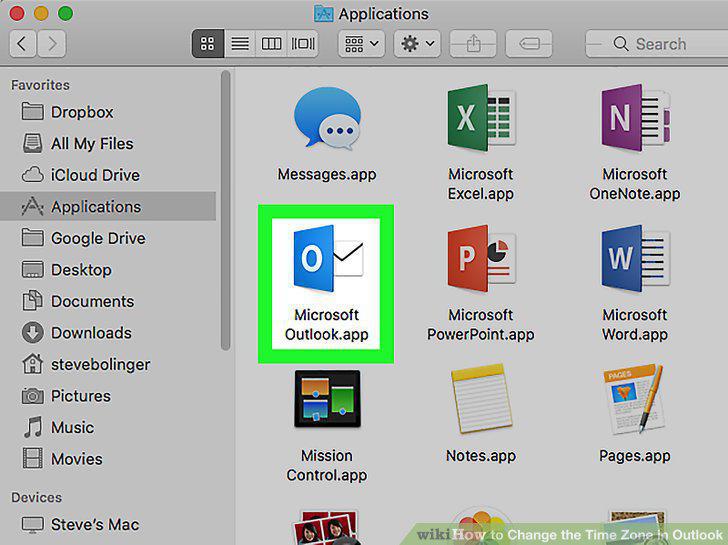Select Movies in sidebar
Viewport: 728px width, 545px height.
(x=108, y=459)
